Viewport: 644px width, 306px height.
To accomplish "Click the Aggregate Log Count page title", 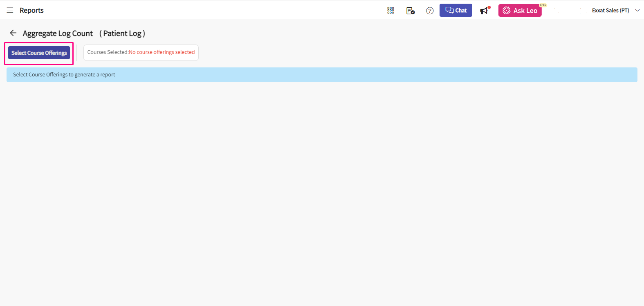I will coord(58,34).
